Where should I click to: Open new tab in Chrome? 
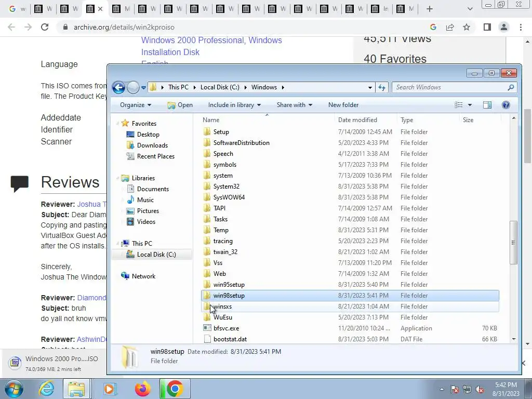click(x=429, y=9)
